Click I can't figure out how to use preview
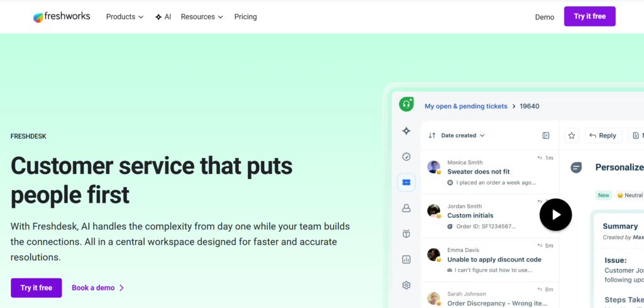Screen dimensions: 644x308 tap(493, 271)
